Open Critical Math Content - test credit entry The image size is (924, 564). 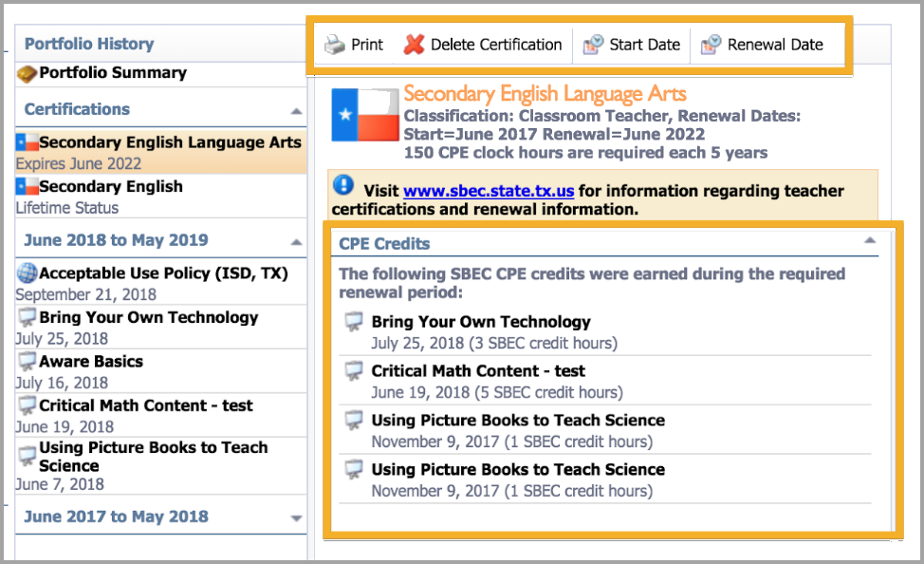pos(478,371)
